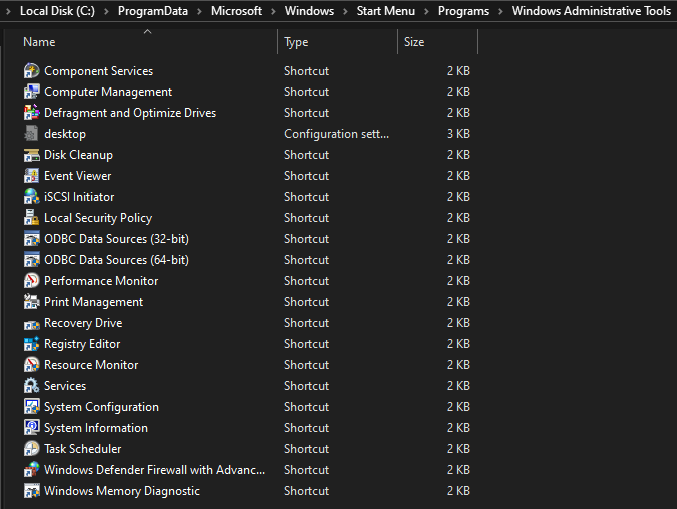
Task: Open the Programs breadcrumb segment
Action: tap(463, 11)
